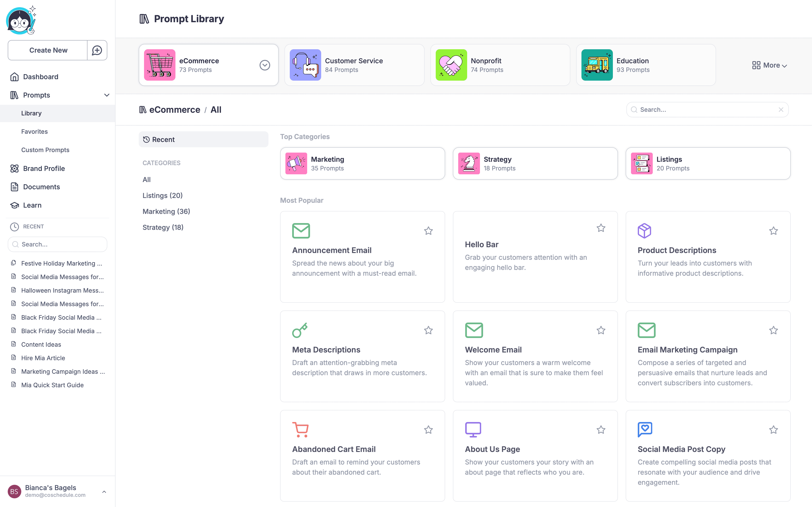Click the Create New button
Viewport: 812px width, 507px height.
(x=48, y=50)
